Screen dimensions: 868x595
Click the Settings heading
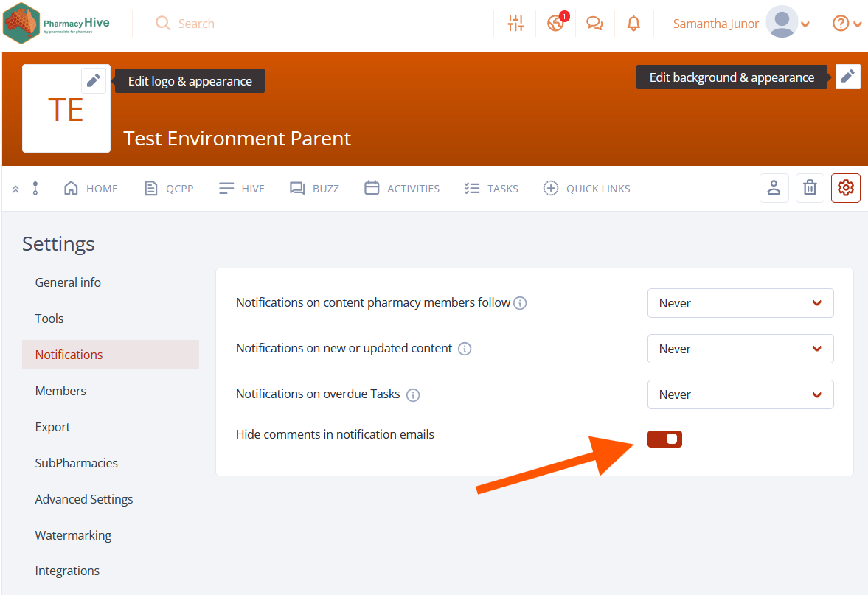tap(58, 244)
